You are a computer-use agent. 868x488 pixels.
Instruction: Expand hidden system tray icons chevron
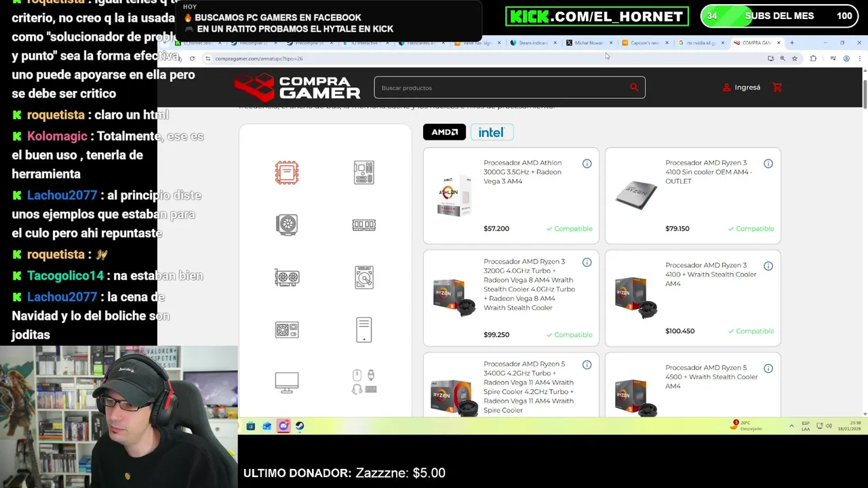791,426
